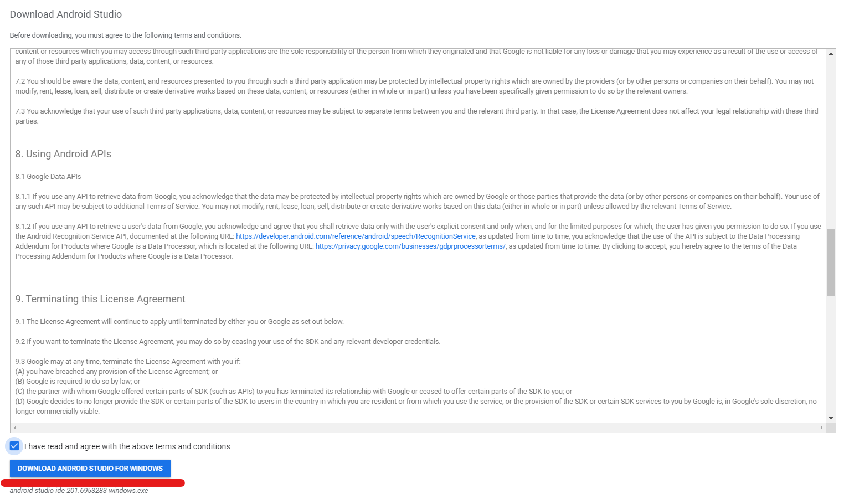The image size is (844, 504).
Task: Click the section 7.2 paragraph text
Action: (x=414, y=86)
